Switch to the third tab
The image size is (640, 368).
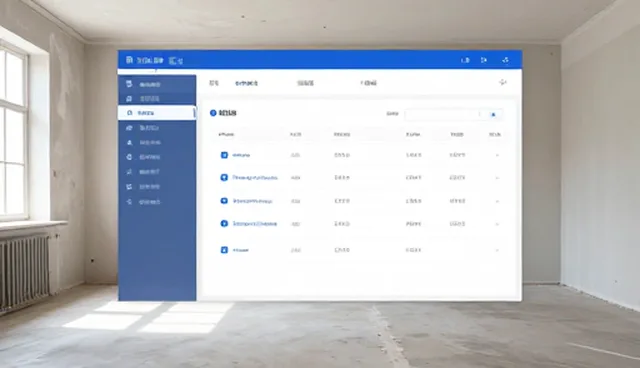(305, 83)
